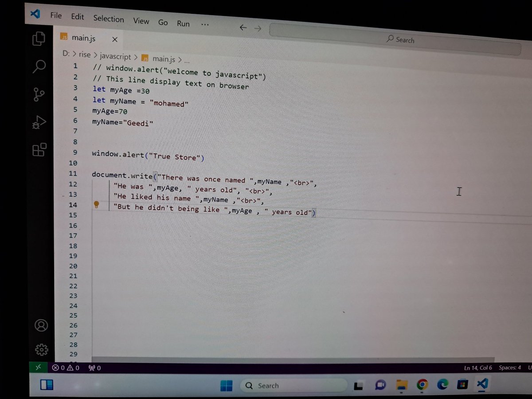Click the window.alert("True Store") line
Screen dimensions: 532x399
tap(148, 155)
